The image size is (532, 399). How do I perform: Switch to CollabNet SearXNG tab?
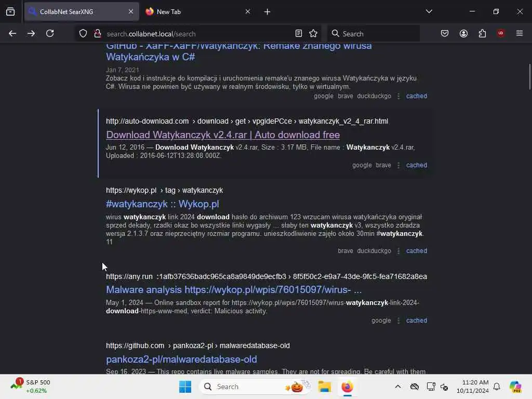click(82, 12)
